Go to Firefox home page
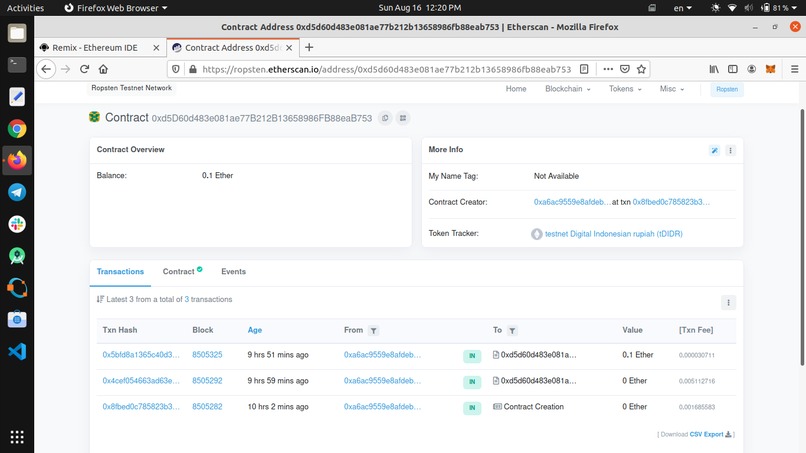806x453 pixels. point(103,69)
